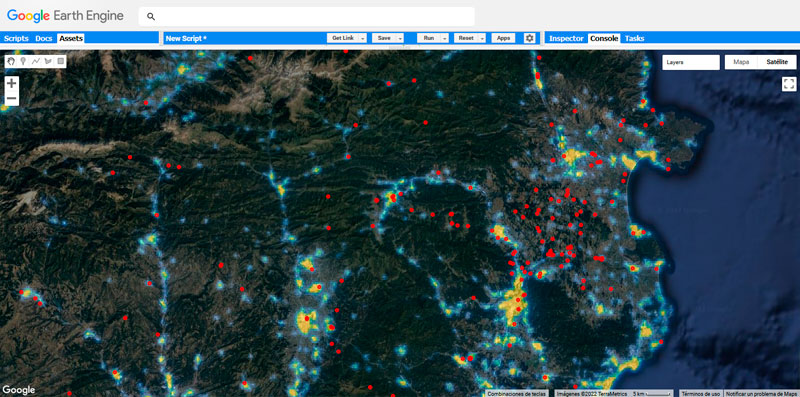Zoom in with the plus button
This screenshot has height=397, width=800.
coord(12,83)
